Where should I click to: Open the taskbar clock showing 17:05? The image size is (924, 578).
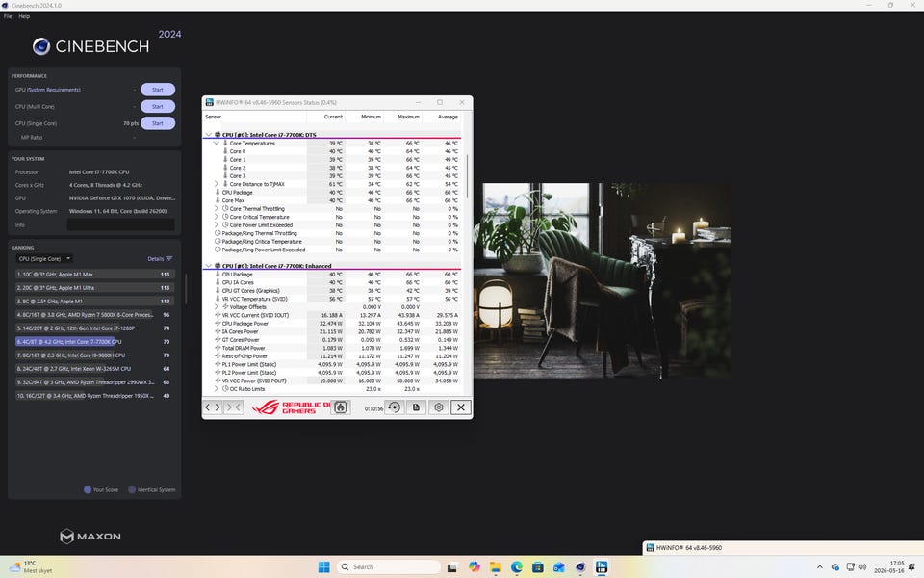tap(888, 566)
